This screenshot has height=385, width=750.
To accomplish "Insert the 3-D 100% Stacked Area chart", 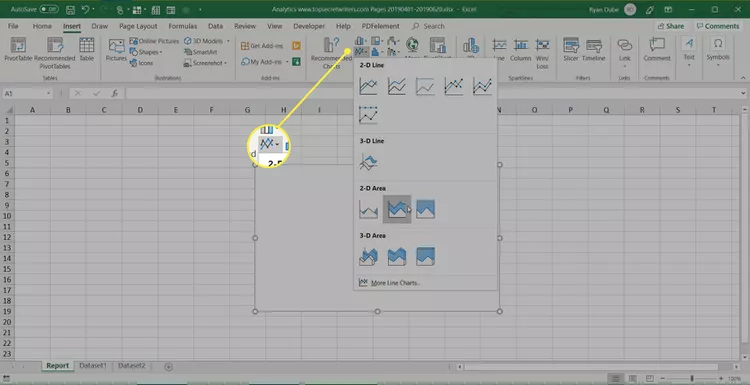I will click(425, 256).
